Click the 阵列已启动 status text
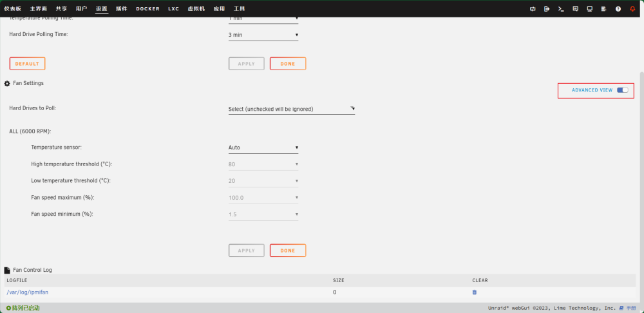Image resolution: width=644 pixels, height=313 pixels. 26,308
